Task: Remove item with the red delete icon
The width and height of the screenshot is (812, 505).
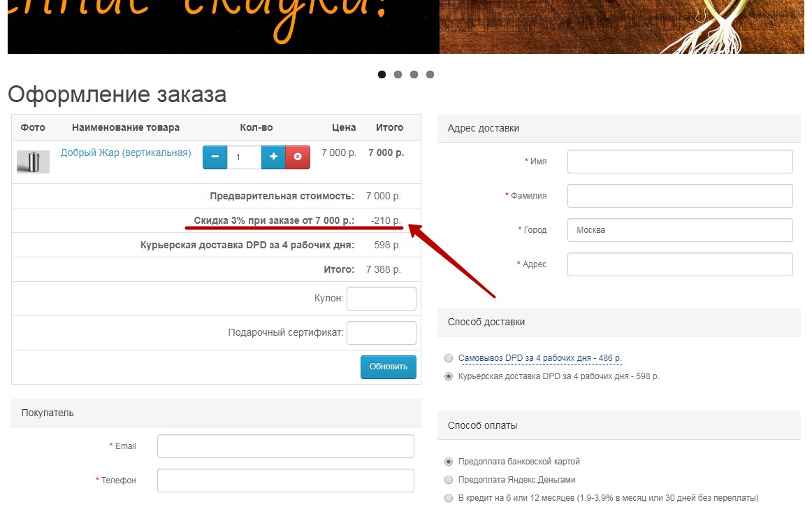Action: click(x=298, y=157)
